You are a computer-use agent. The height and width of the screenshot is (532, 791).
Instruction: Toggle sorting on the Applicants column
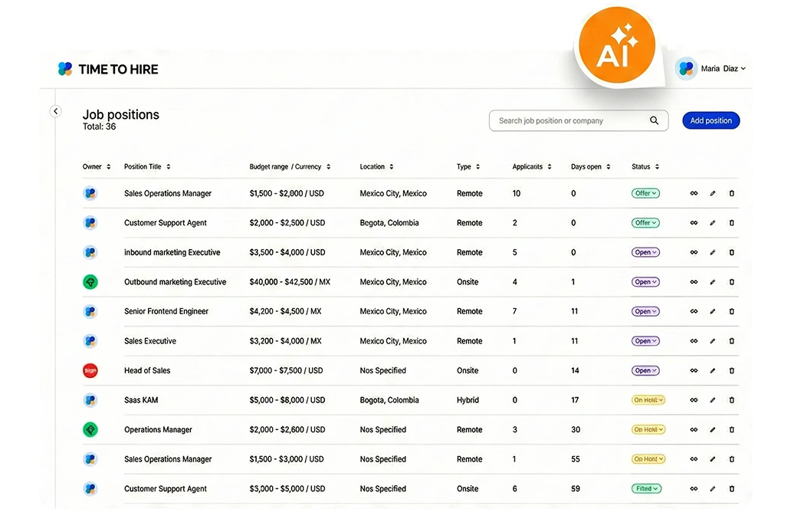[x=530, y=166]
